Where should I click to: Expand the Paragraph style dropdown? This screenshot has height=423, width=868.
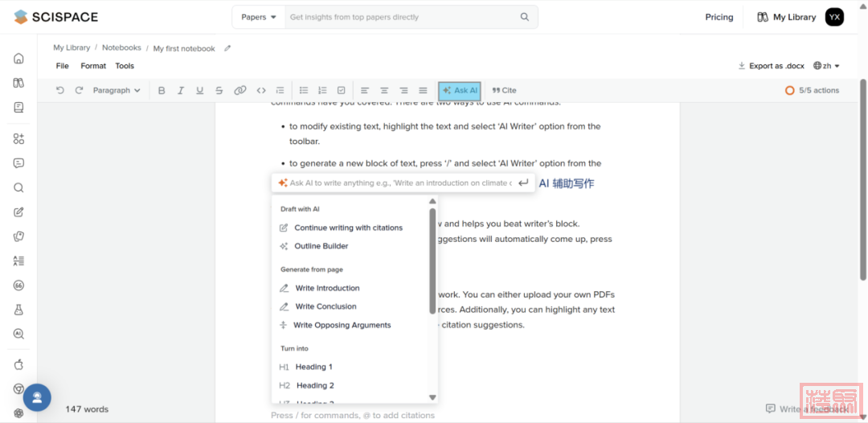[x=117, y=91]
